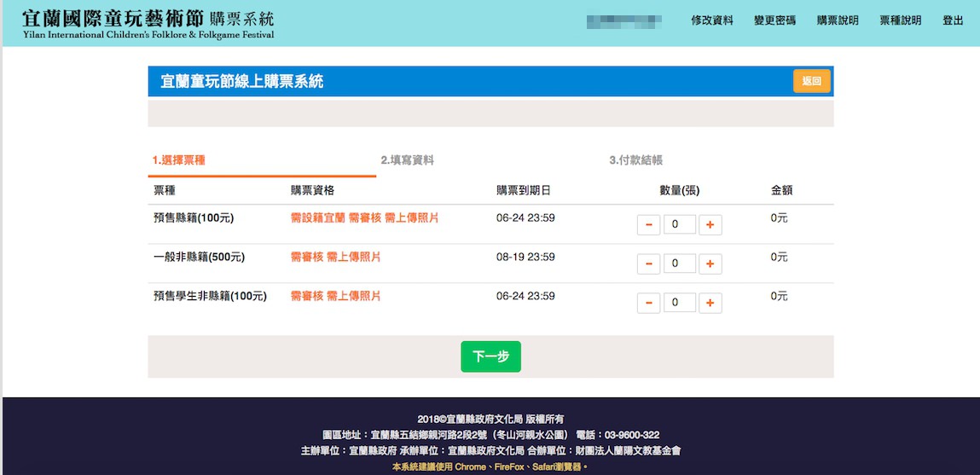
Task: Open 修改資料 in top navigation
Action: point(711,20)
